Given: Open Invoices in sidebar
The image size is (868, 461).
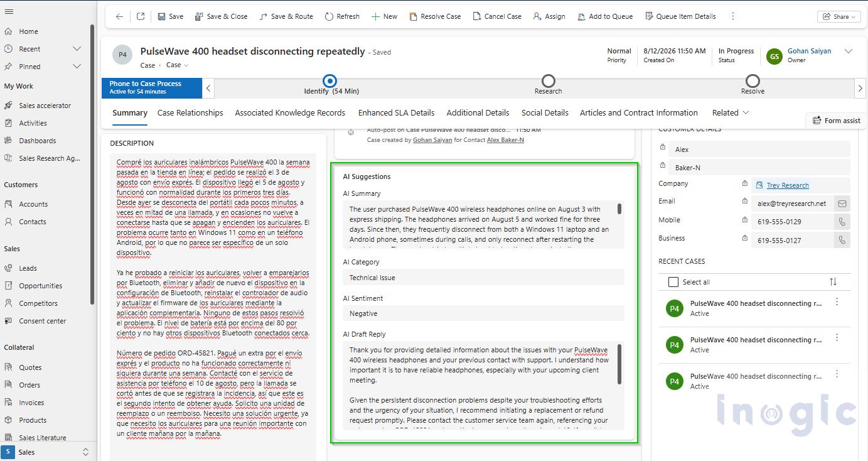Looking at the screenshot, I should pos(31,403).
